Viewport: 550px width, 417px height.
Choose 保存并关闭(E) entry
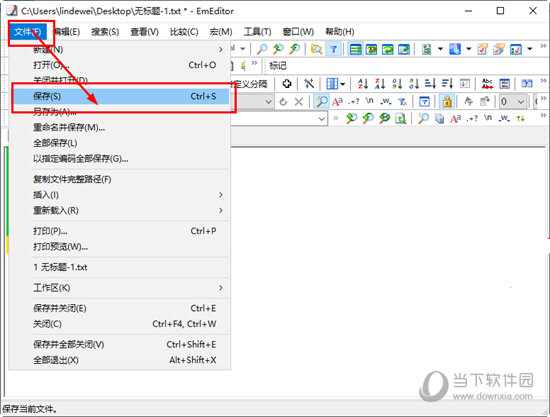tap(120, 308)
